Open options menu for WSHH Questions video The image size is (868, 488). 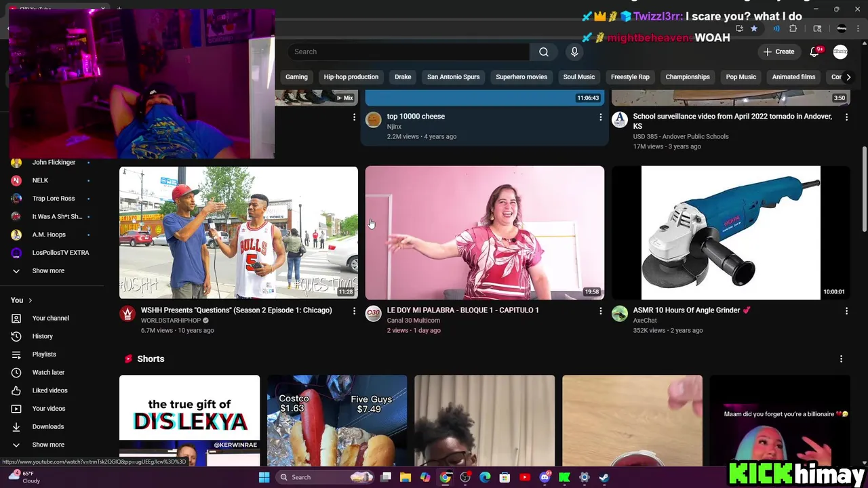click(x=354, y=311)
